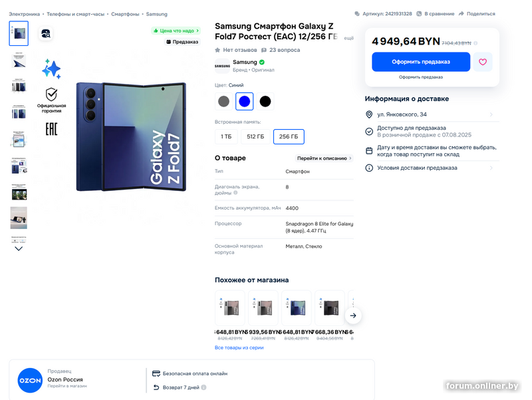
Task: Add product to favorites with heart icon
Action: 483,62
